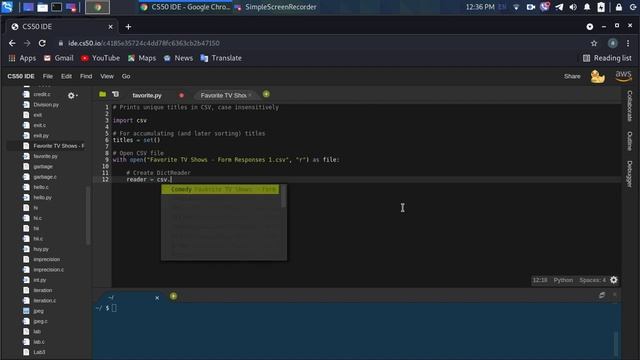This screenshot has height=360, width=640.
Task: Open int.py in file tree
Action: click(x=40, y=280)
